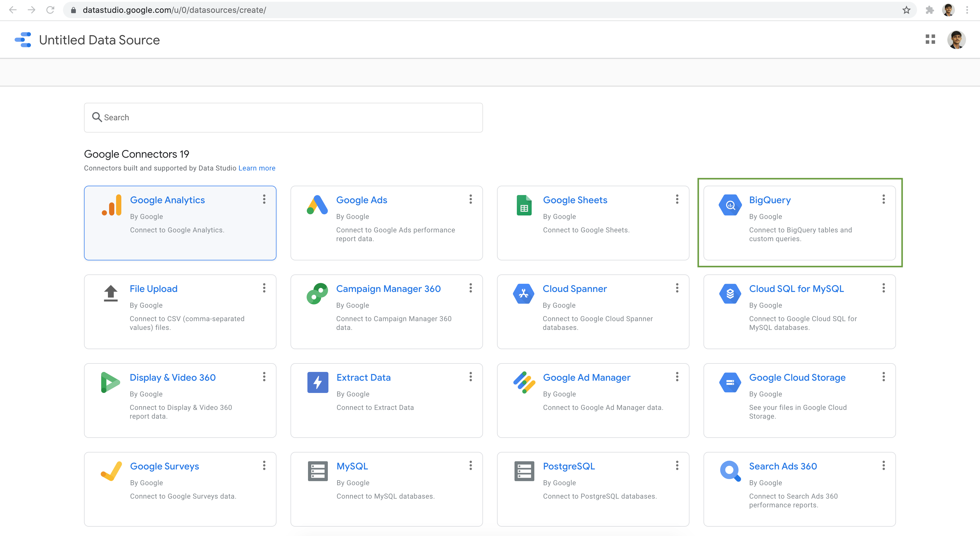
Task: Open more options for BigQuery
Action: (x=883, y=199)
